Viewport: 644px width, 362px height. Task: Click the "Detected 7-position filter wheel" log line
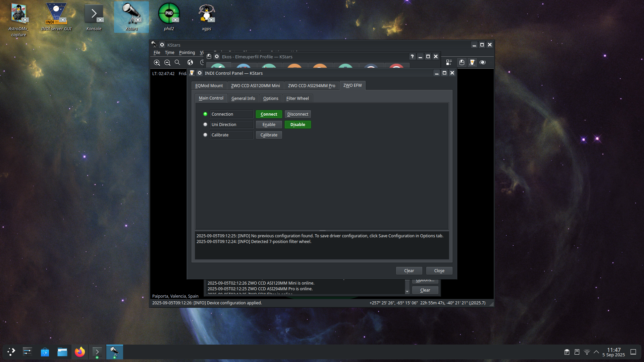coord(254,242)
